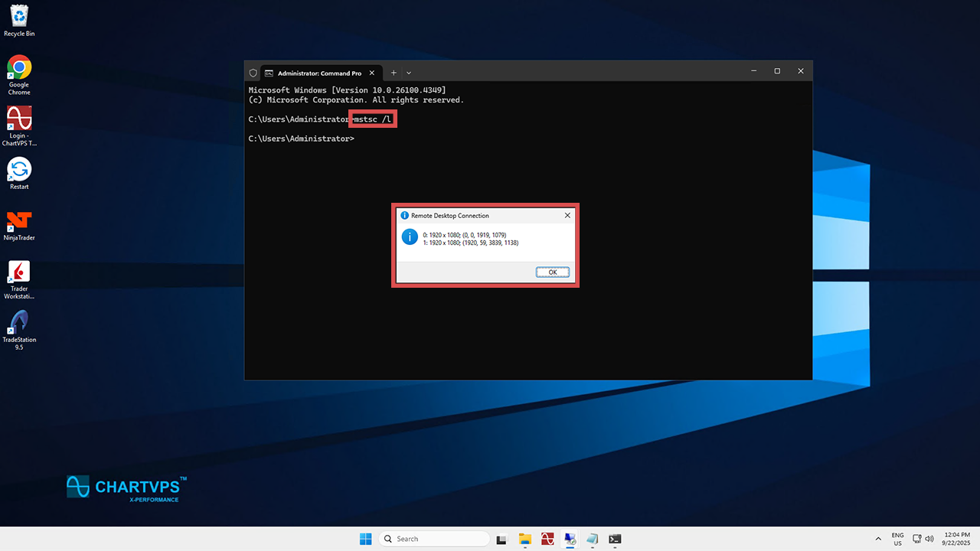Click the taskbar Search box
980x551 pixels.
[x=434, y=539]
